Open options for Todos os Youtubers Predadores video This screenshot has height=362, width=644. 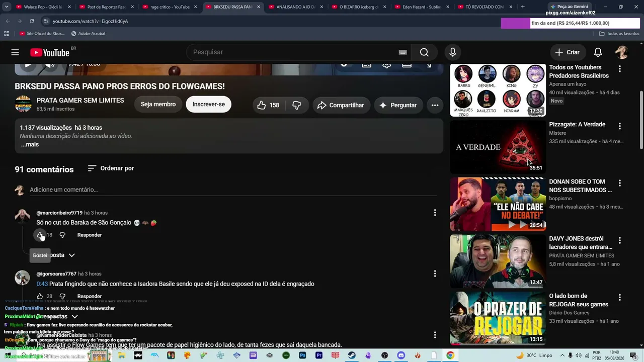(x=620, y=69)
